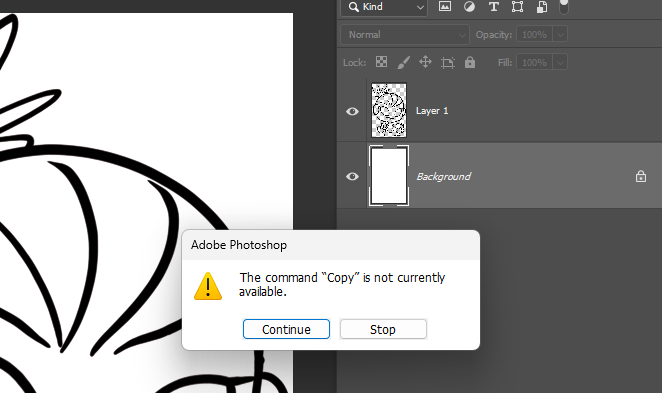Select the Background layer thumbnail

click(x=389, y=176)
